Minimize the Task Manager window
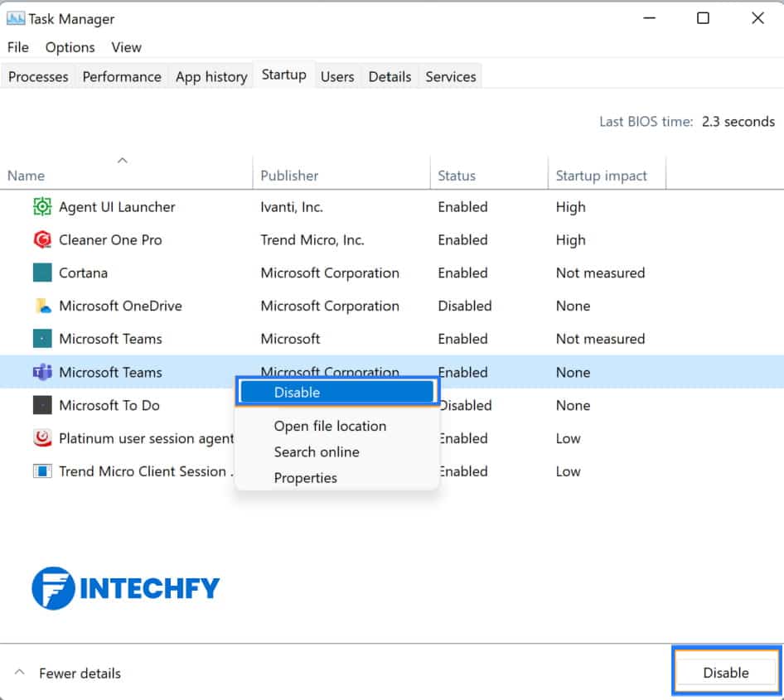This screenshot has height=700, width=784. (650, 18)
